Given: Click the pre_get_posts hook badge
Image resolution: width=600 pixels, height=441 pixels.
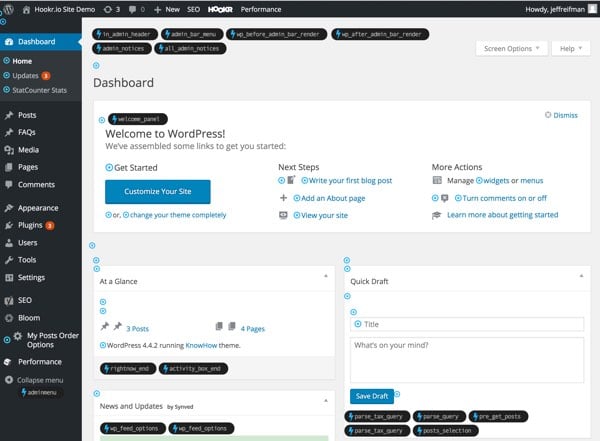Looking at the screenshot, I should (499, 416).
